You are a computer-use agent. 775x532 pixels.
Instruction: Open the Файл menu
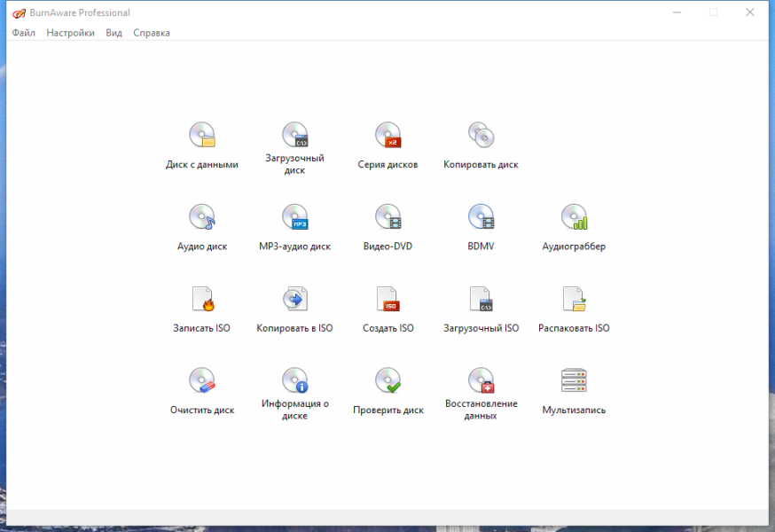point(24,33)
